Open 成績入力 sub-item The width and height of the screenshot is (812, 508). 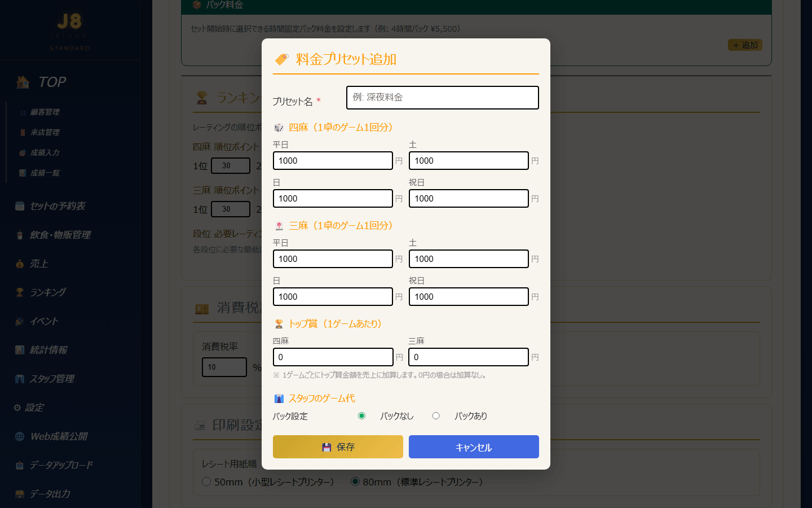39,152
